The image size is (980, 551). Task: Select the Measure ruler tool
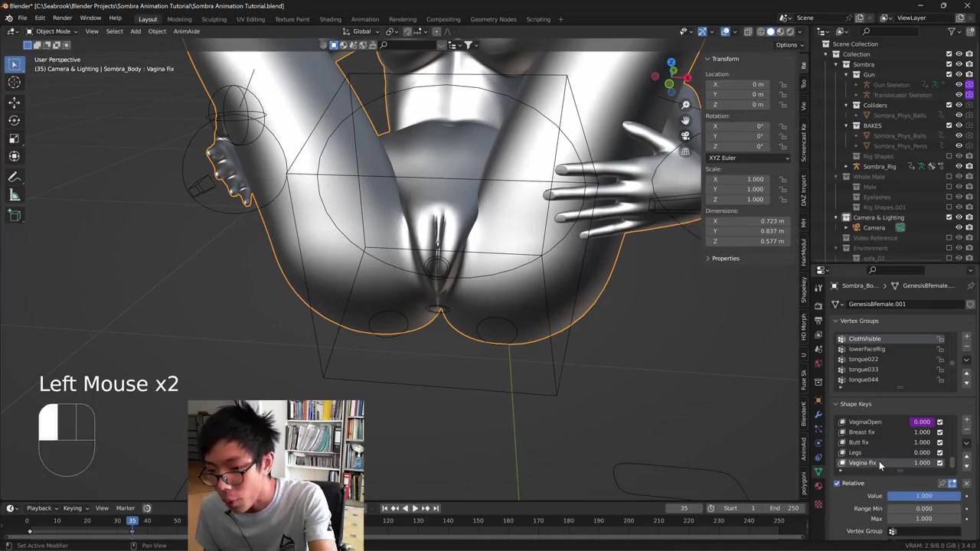click(x=14, y=195)
